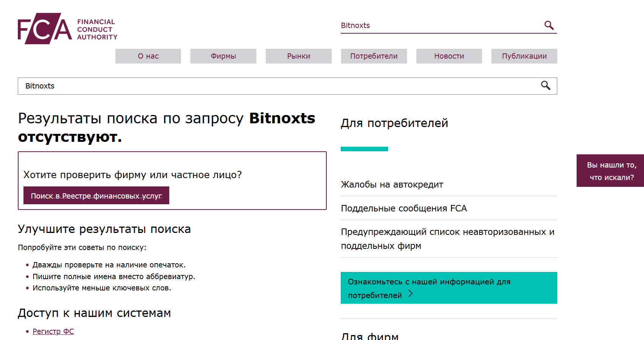Click the arrow in the teal consumer info banner
Screen dimensions: 644x340
[410, 294]
